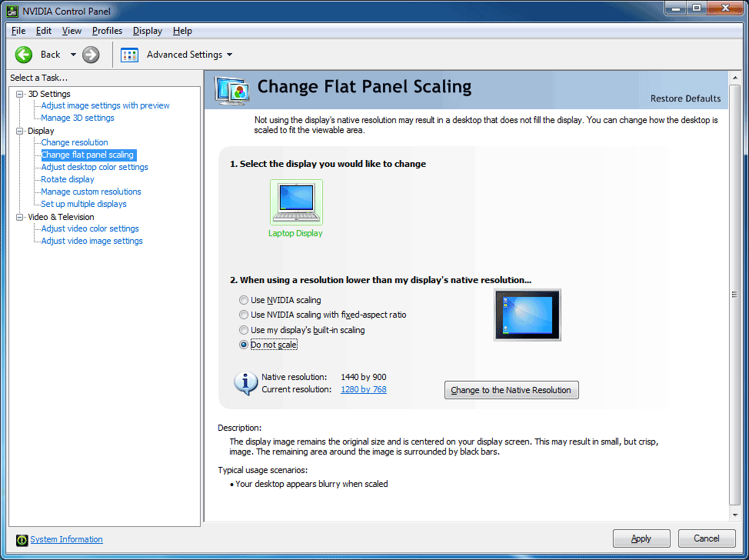
Task: Click the Restore Defaults link
Action: (x=685, y=98)
